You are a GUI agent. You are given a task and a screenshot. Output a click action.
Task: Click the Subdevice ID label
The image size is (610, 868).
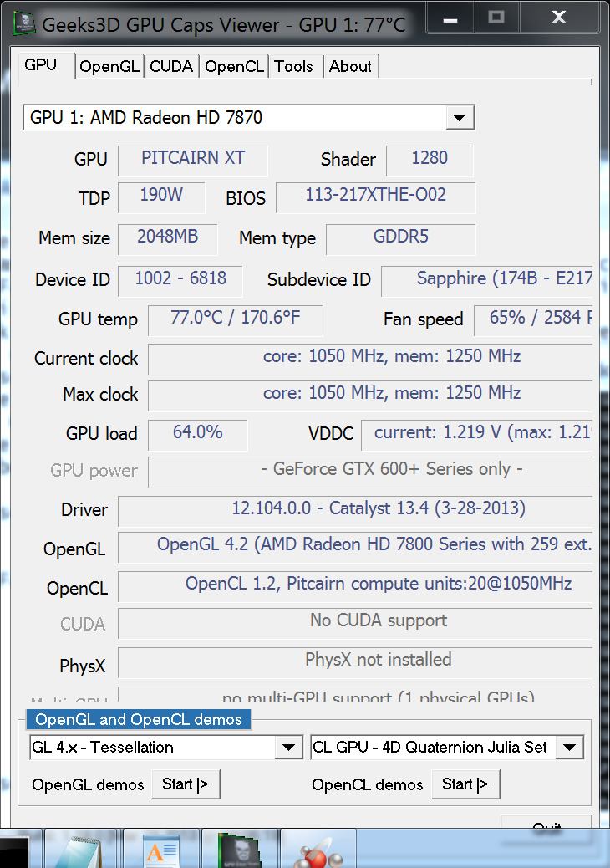[x=318, y=280]
